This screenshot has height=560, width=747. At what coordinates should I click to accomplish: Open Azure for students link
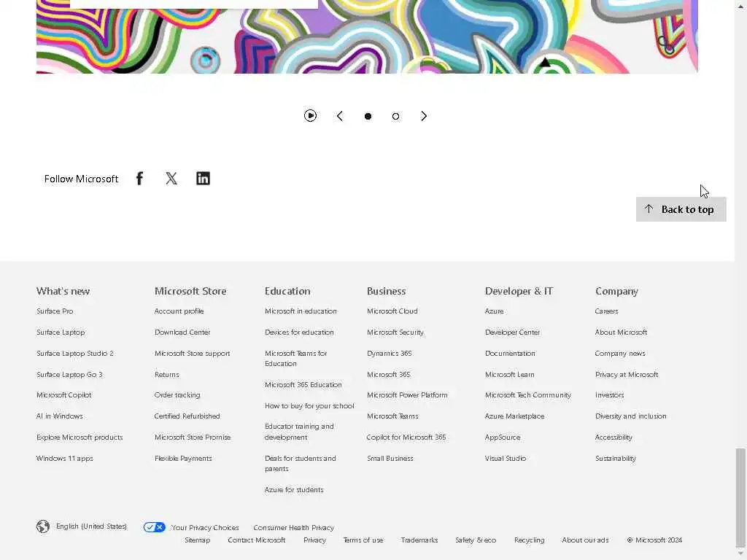click(x=294, y=489)
